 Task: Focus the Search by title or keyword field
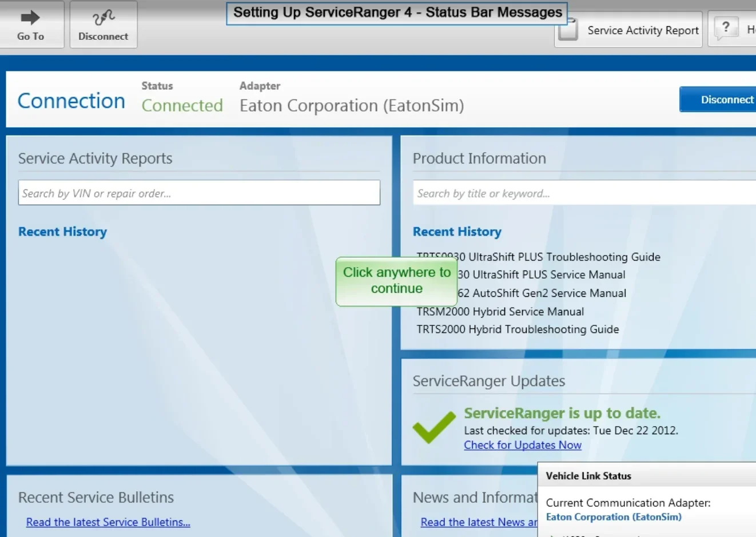click(x=584, y=193)
